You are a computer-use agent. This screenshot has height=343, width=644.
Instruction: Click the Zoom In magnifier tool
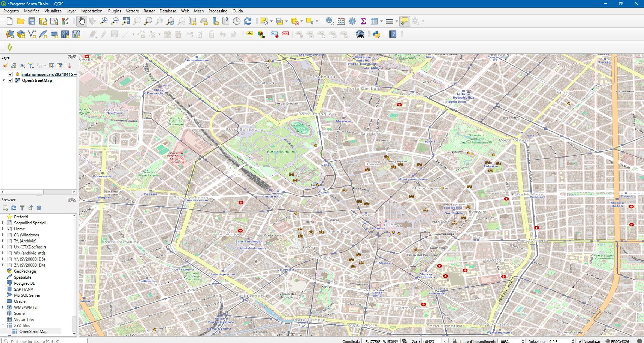(x=104, y=21)
